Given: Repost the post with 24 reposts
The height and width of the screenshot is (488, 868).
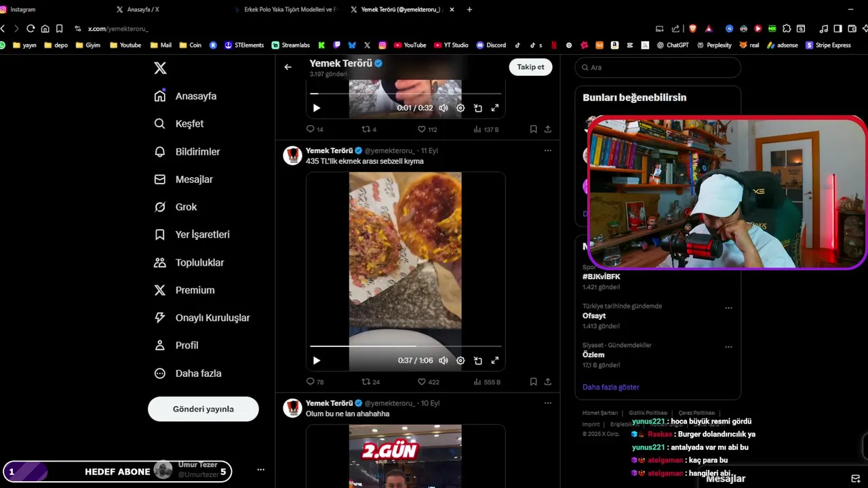Looking at the screenshot, I should tap(370, 382).
